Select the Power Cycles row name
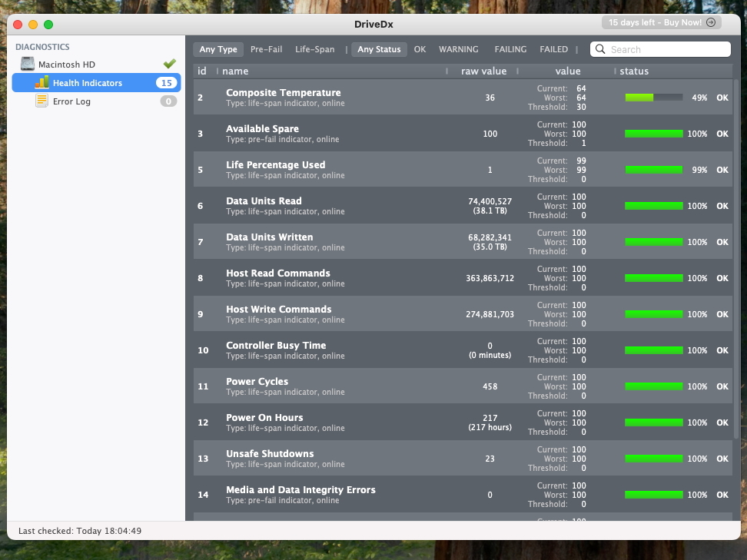Screen dimensions: 747x560 (257, 382)
